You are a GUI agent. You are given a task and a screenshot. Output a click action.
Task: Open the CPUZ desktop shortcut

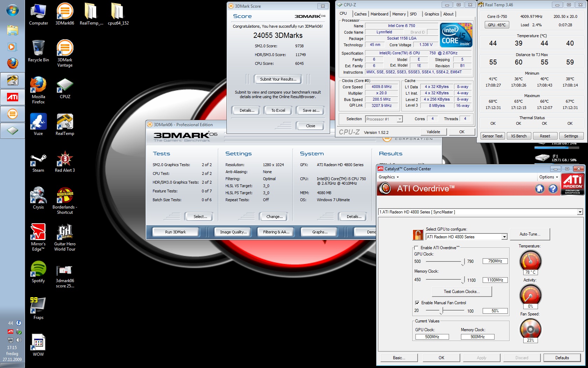pos(65,88)
